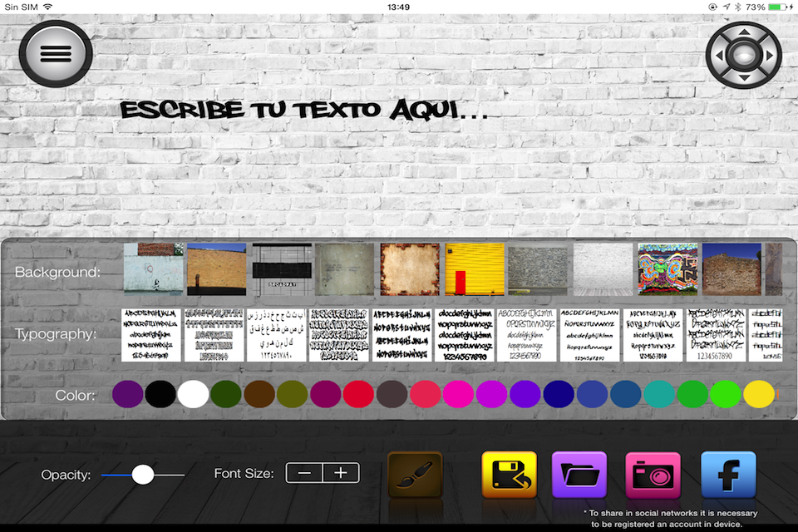Screen dimensions: 798x532
Task: Pick the dark grayish-brown color swatch
Action: [x=392, y=394]
